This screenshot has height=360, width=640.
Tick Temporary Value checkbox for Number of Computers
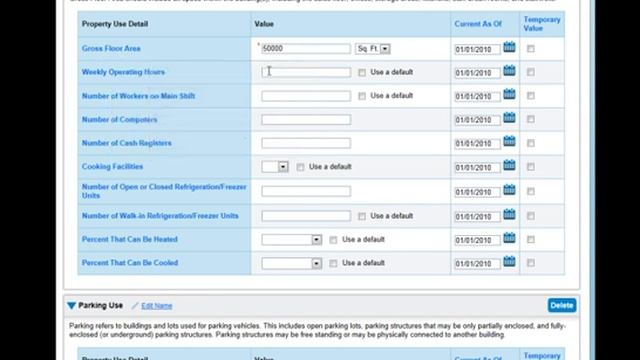531,120
